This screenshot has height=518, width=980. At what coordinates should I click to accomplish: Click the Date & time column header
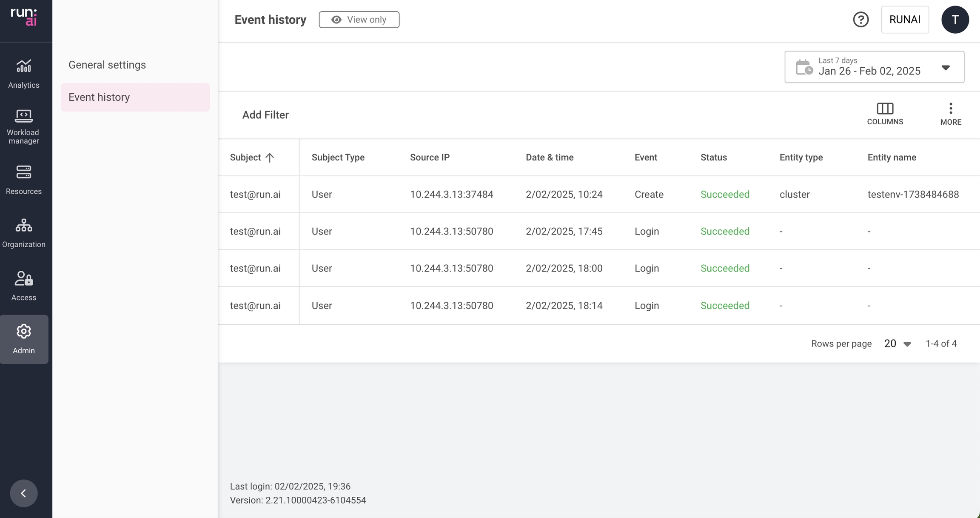click(550, 157)
